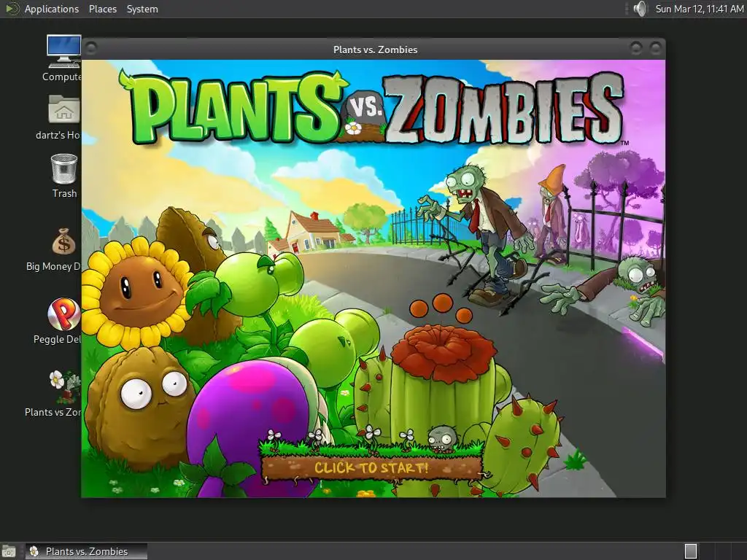Image resolution: width=747 pixels, height=560 pixels.
Task: Click the Plants vs. Zombies window title bar
Action: 373,49
